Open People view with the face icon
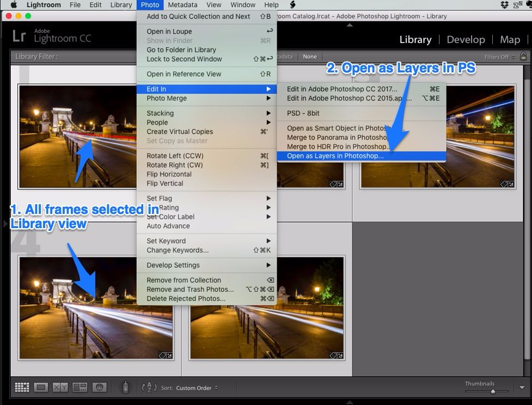This screenshot has width=532, height=405. click(x=99, y=387)
